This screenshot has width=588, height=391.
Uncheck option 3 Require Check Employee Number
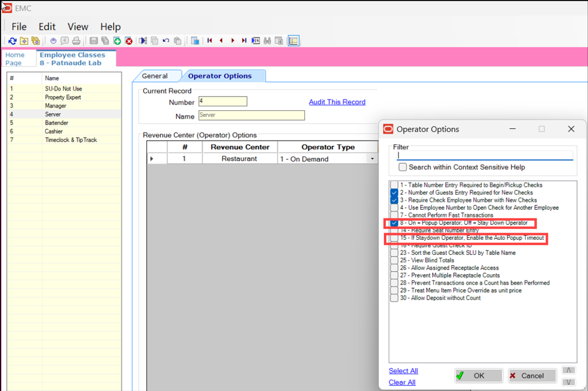(394, 200)
